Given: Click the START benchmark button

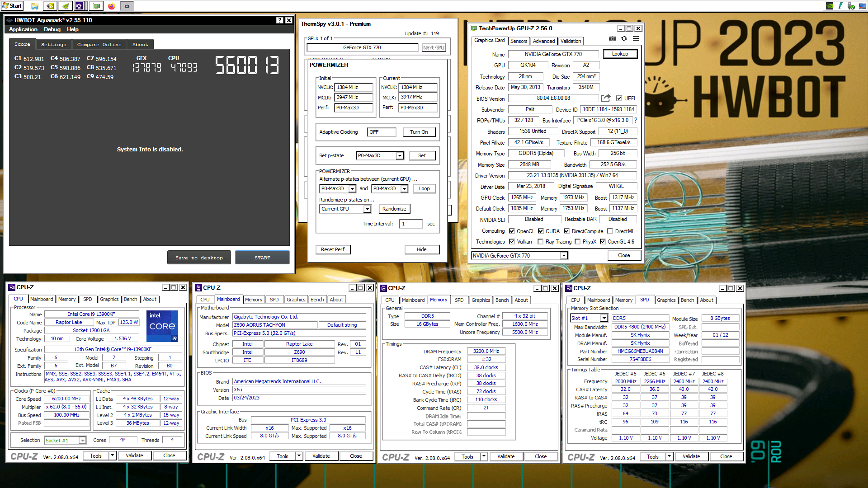Looking at the screenshot, I should 262,258.
